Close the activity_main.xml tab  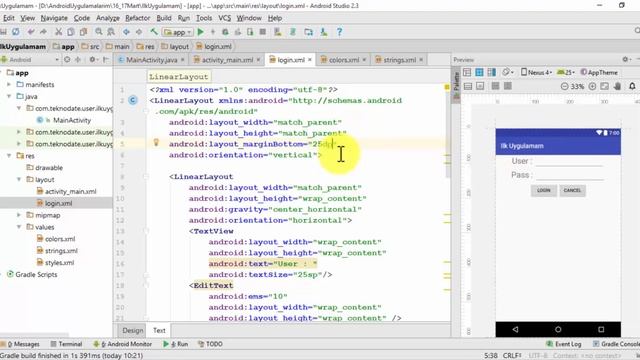pos(258,60)
